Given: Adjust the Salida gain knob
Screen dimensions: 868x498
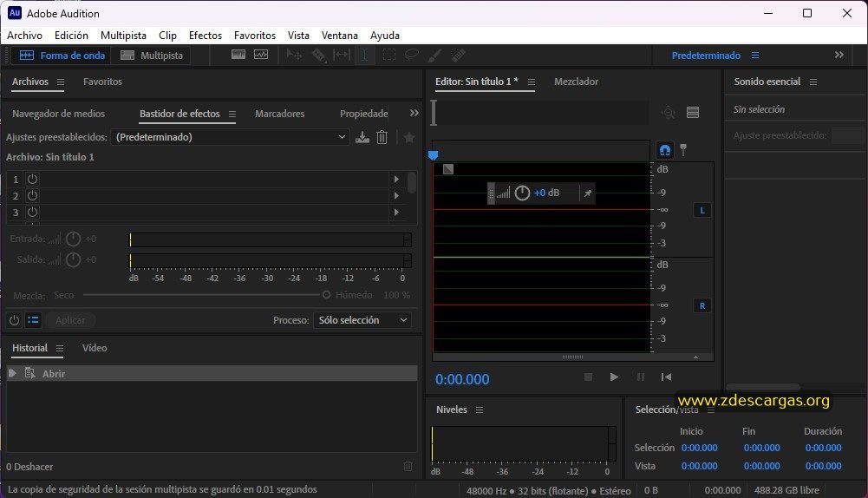Looking at the screenshot, I should coord(73,259).
